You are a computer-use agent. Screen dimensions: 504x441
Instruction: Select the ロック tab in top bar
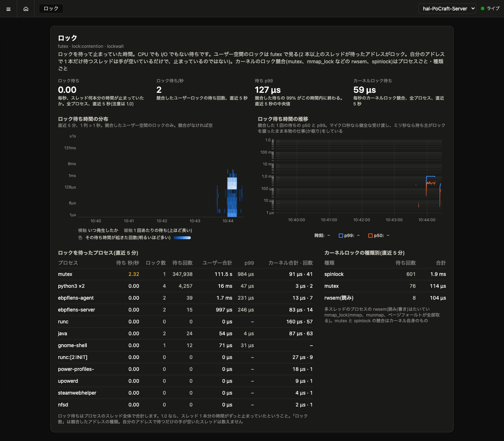tap(51, 9)
